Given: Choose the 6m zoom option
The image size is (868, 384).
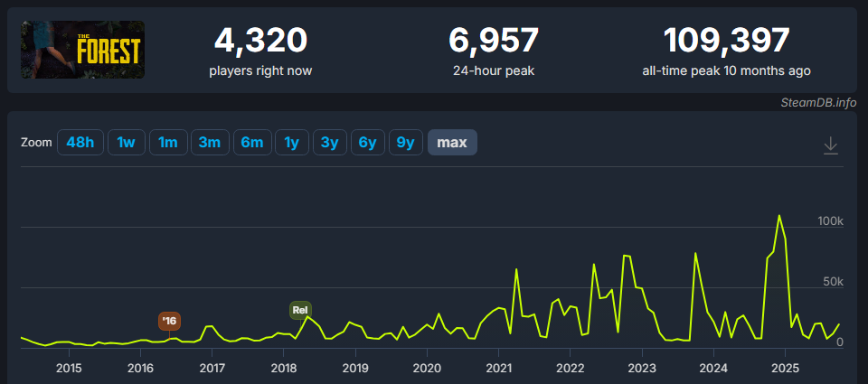Looking at the screenshot, I should click(x=251, y=143).
